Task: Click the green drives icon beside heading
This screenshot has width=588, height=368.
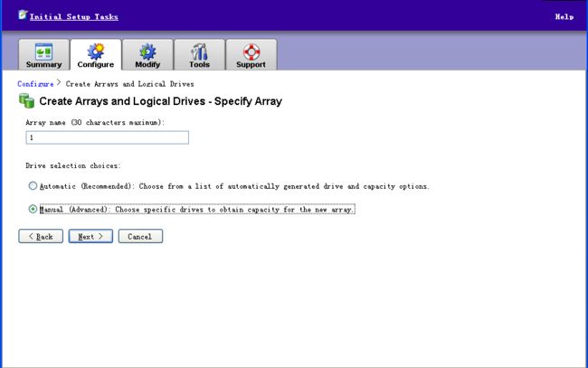Action: (26, 101)
